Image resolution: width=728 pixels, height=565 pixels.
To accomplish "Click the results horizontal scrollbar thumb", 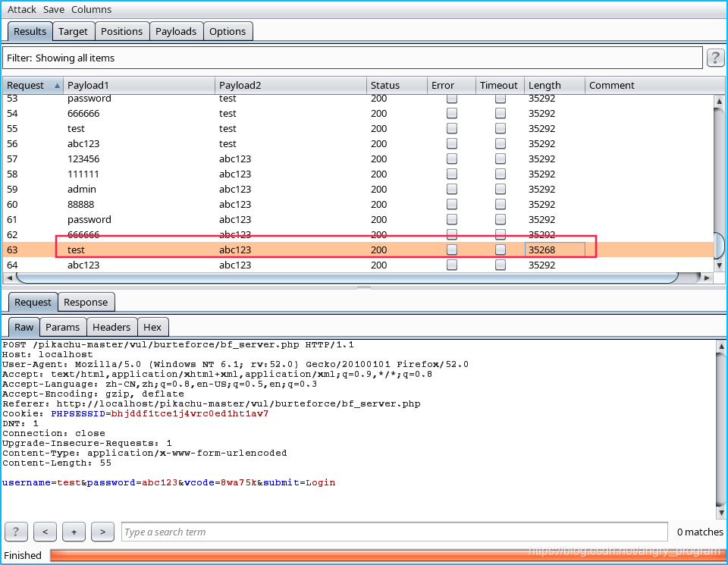I will point(347,278).
